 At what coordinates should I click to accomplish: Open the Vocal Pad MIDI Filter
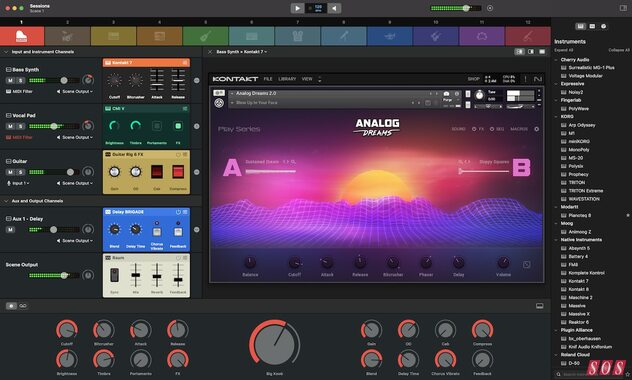[x=19, y=137]
